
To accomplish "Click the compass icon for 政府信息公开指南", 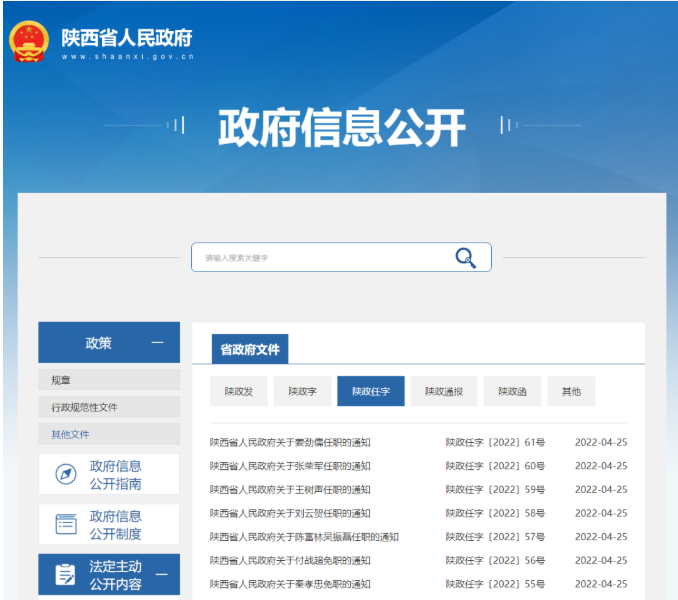I will 66,474.
